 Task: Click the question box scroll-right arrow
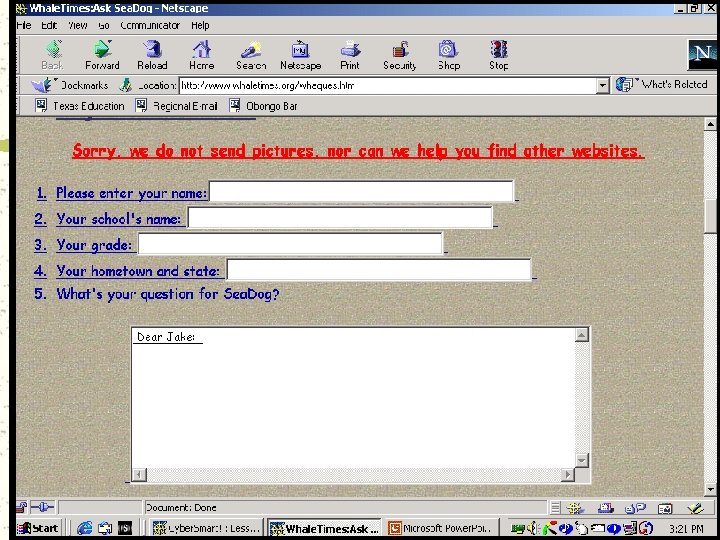point(568,475)
